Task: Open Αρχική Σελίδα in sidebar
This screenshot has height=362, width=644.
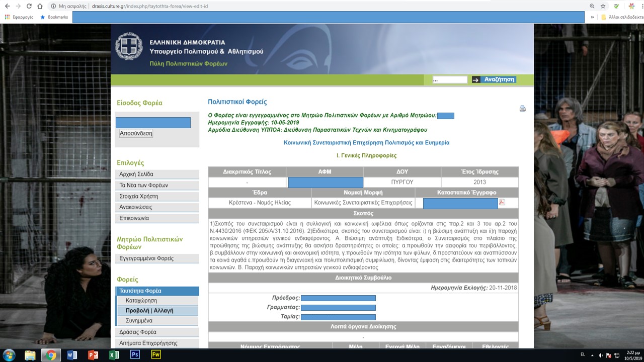Action: pyautogui.click(x=157, y=174)
